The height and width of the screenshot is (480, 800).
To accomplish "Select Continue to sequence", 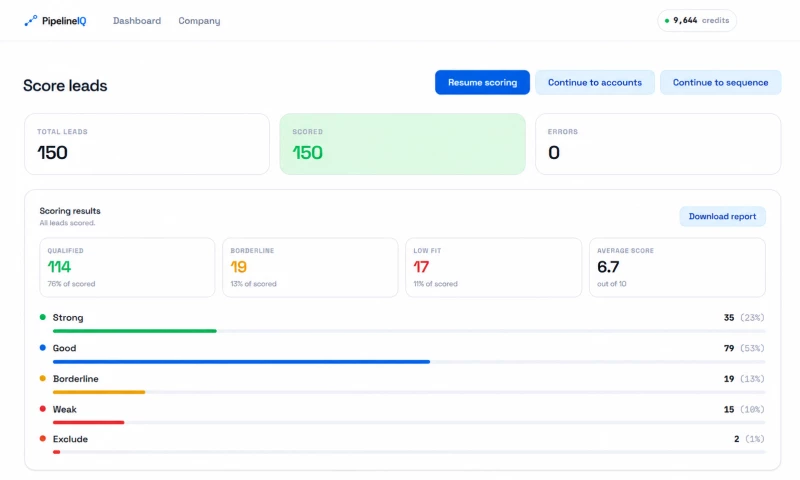I will (720, 82).
